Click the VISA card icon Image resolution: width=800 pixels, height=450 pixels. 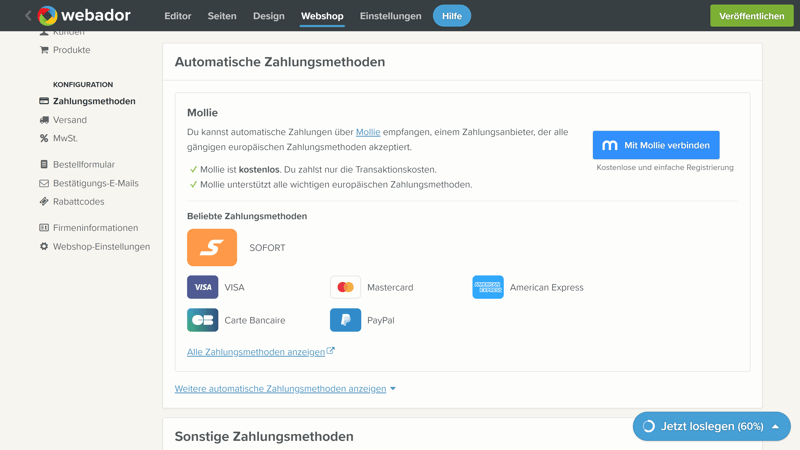click(x=203, y=287)
